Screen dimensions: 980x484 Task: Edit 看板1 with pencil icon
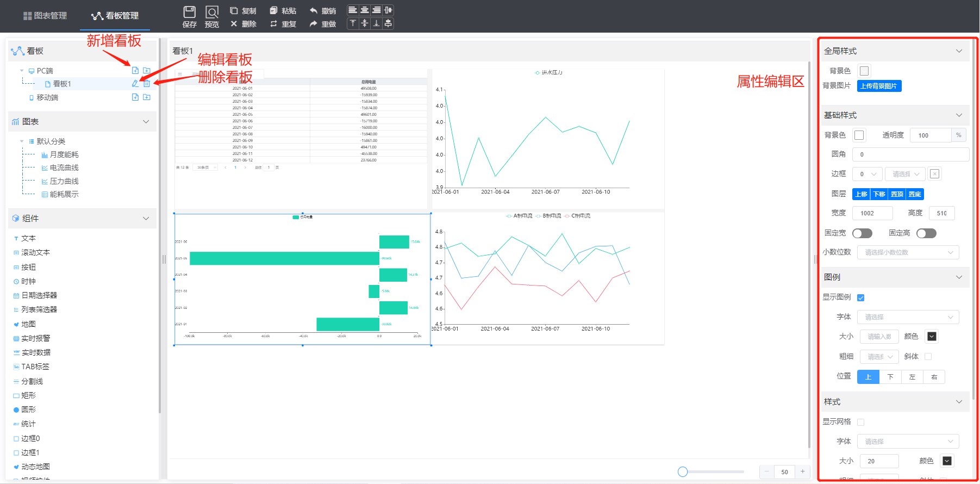135,83
